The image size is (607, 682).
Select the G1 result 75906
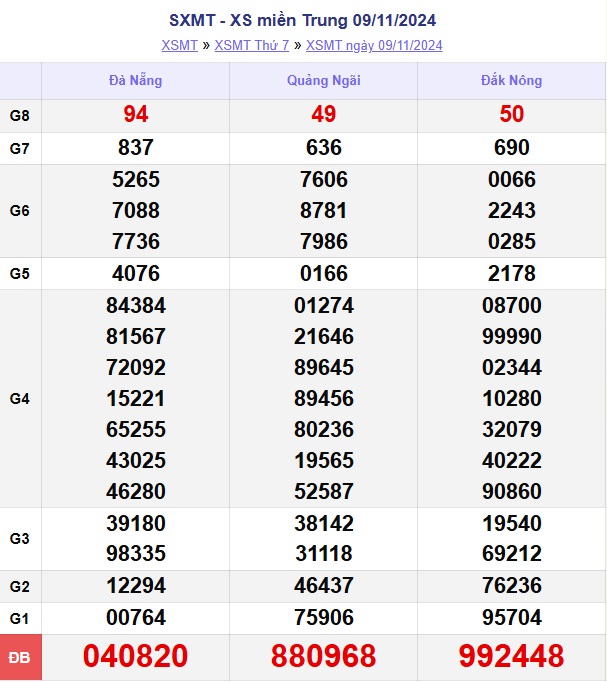click(323, 618)
